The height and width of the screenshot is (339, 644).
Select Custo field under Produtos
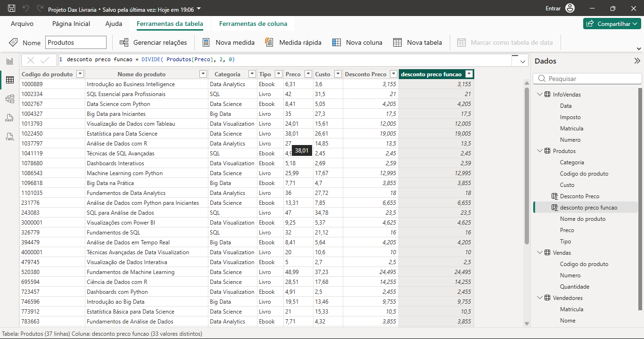click(x=567, y=185)
